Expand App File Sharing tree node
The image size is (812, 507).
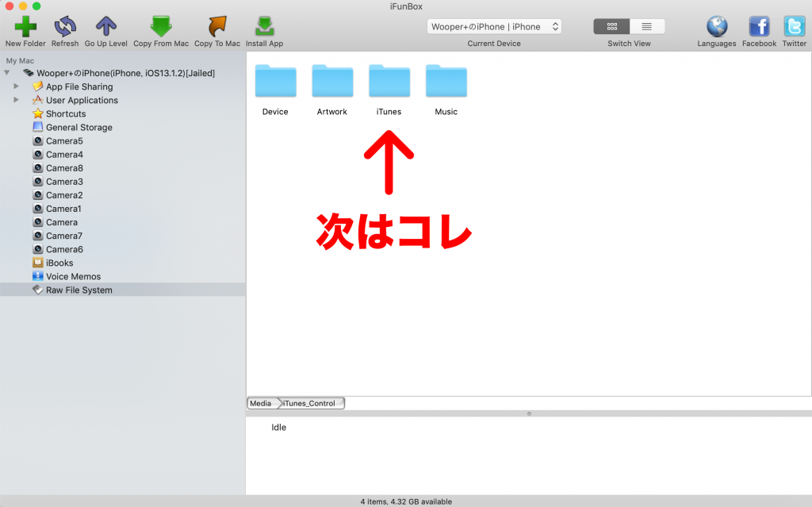[16, 86]
